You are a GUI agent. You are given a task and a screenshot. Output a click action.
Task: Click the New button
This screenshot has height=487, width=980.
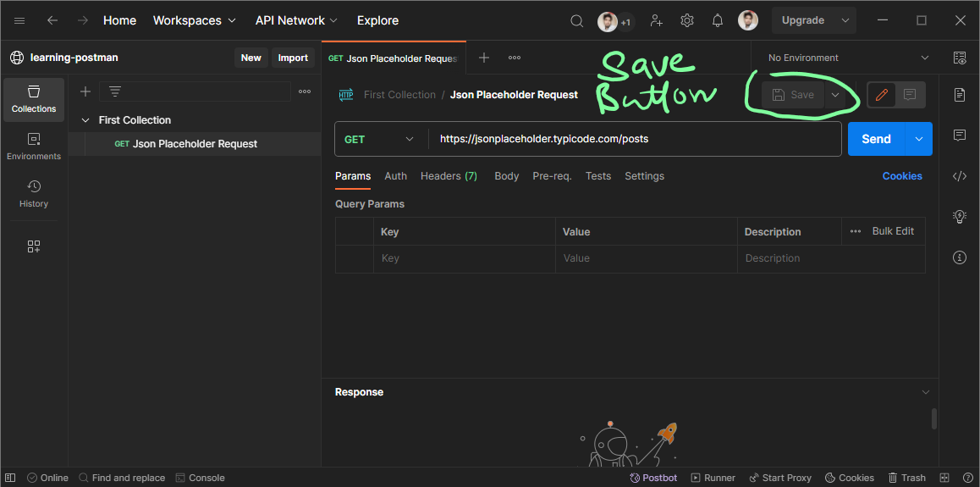click(x=251, y=58)
